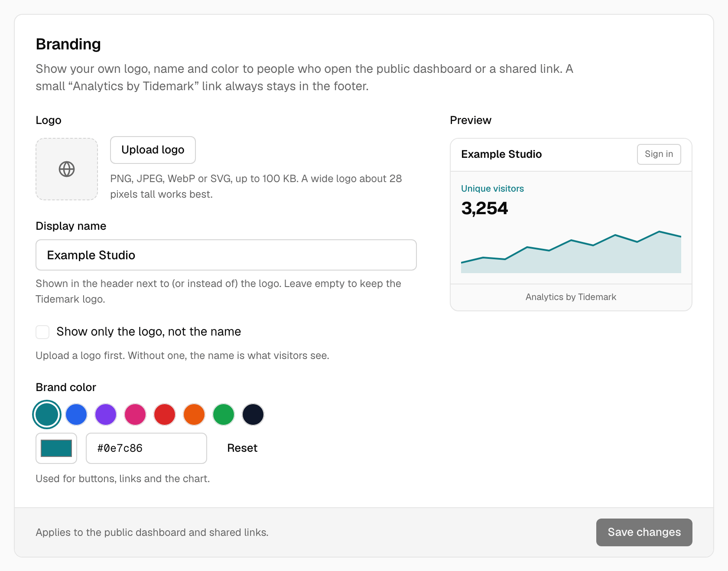
Task: Click the 'Preview' section label
Action: (x=471, y=120)
